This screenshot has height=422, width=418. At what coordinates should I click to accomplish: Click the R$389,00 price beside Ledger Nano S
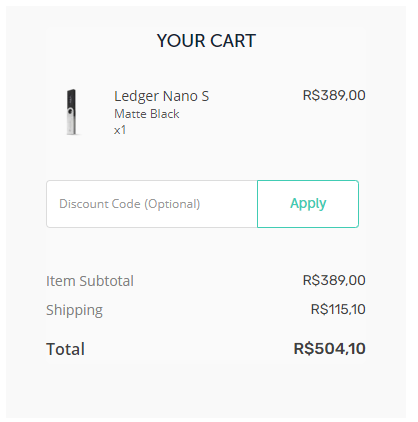(334, 95)
